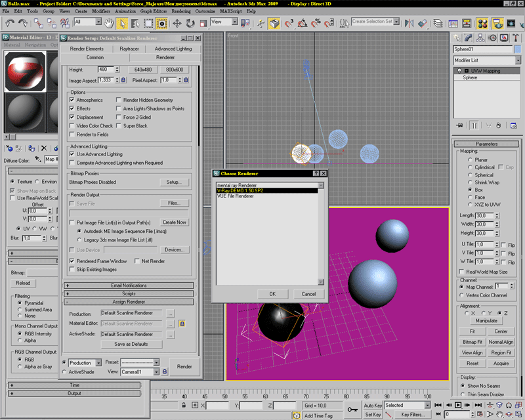Toggle Window/Crossing selection mode
Image resolution: width=525 pixels, height=420 pixels.
[161, 23]
